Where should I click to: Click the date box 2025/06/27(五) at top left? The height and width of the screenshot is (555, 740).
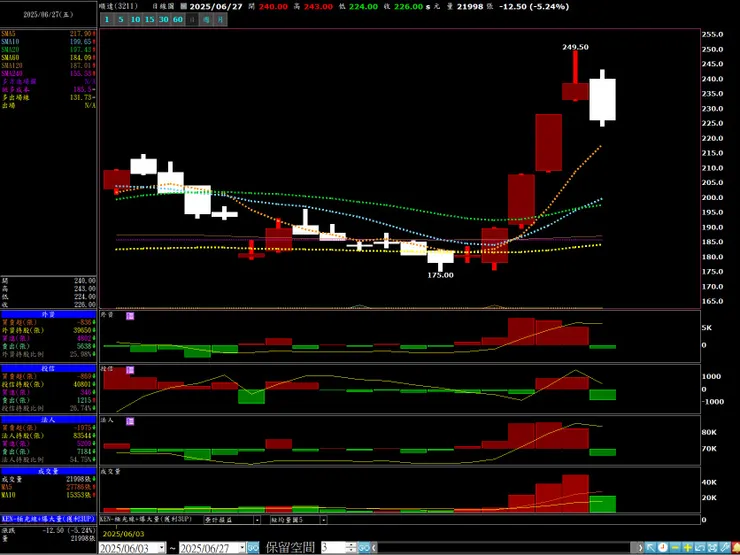point(48,15)
